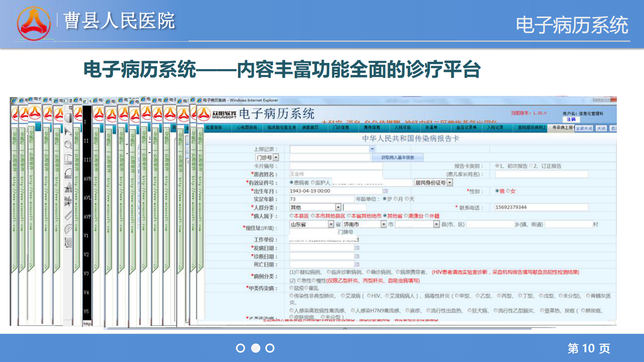This screenshot has width=644, height=362.
Task: Open the calendar picker next to 出生年月
Action: (x=385, y=191)
